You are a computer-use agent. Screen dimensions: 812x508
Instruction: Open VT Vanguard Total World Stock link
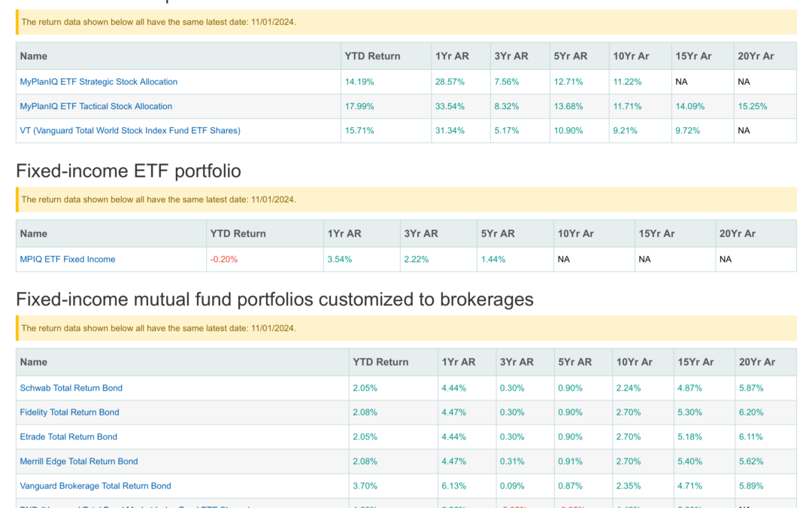[130, 131]
